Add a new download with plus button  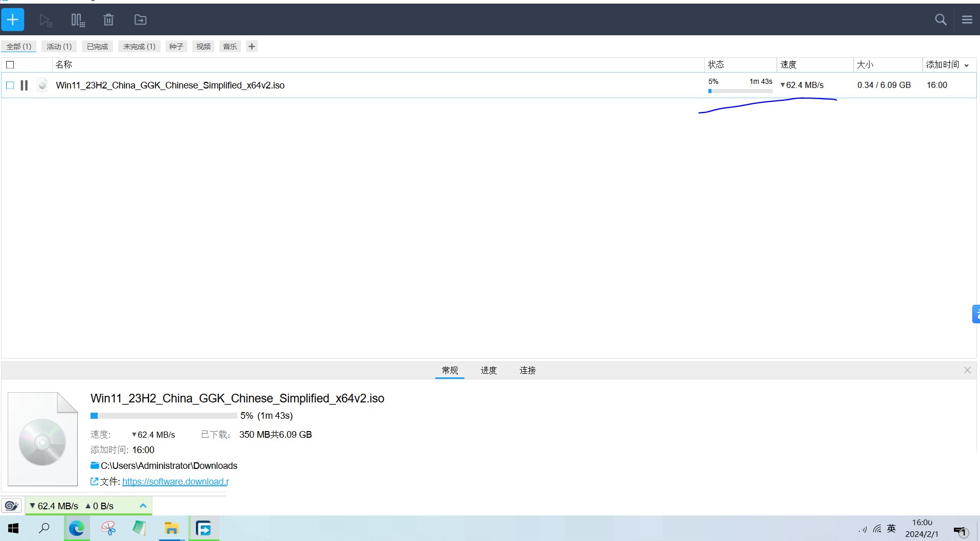click(13, 20)
